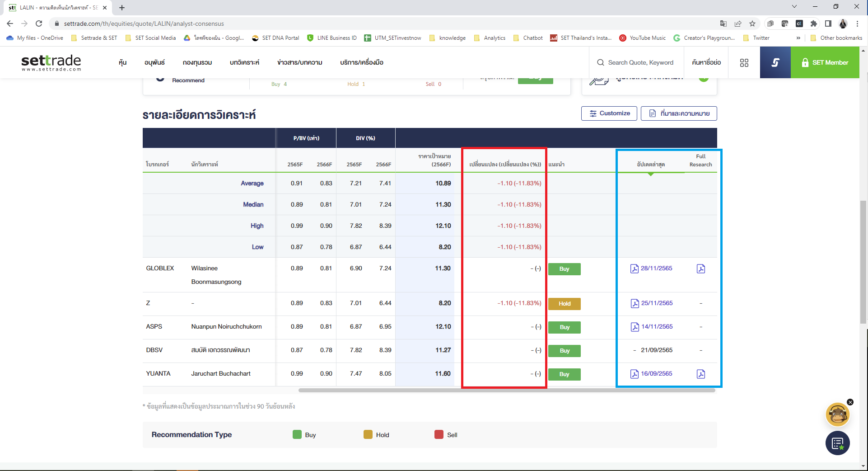Toggle the bookmark star for this page
868x471 pixels.
752,24
